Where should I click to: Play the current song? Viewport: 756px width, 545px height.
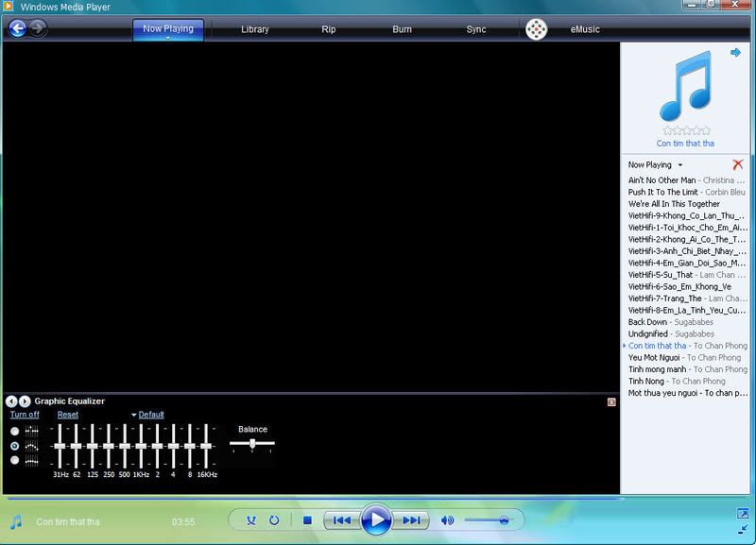[x=376, y=519]
